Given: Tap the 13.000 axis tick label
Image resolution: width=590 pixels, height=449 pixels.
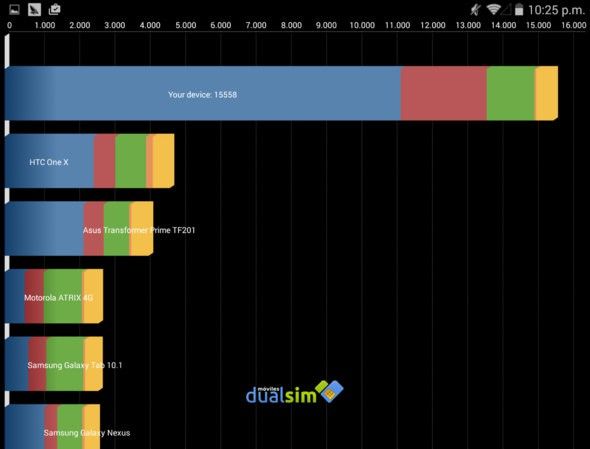Looking at the screenshot, I should 468,25.
